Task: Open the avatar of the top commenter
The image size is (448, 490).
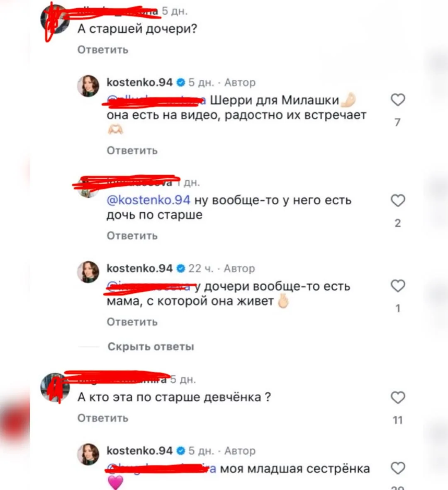Action: click(55, 19)
